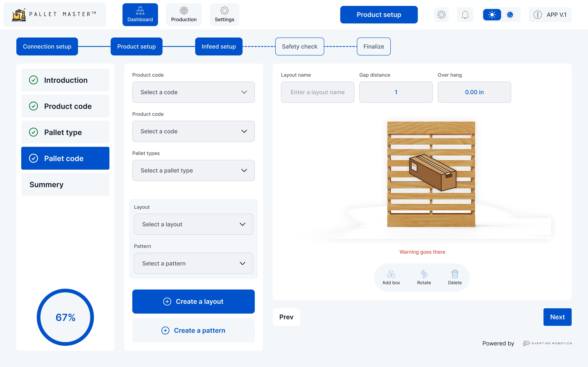Click the Delete trash icon
588x367 pixels.
coord(455,274)
